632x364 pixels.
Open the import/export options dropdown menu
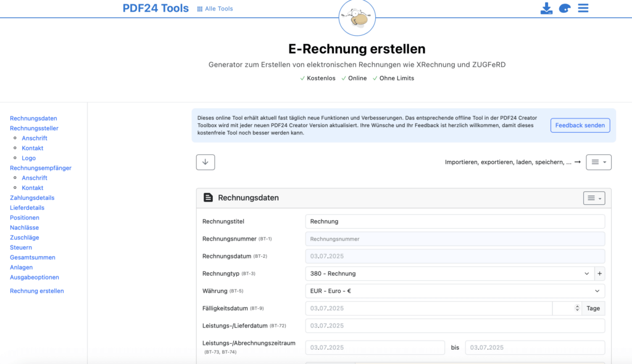point(598,162)
